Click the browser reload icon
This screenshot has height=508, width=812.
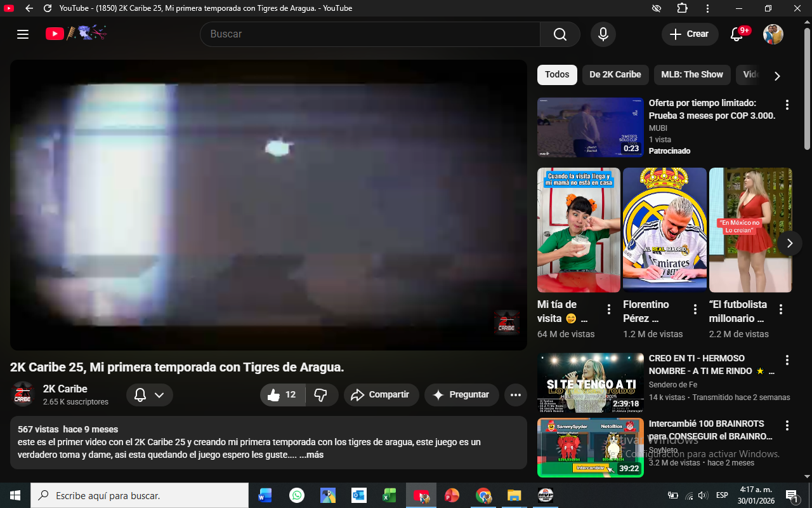48,8
